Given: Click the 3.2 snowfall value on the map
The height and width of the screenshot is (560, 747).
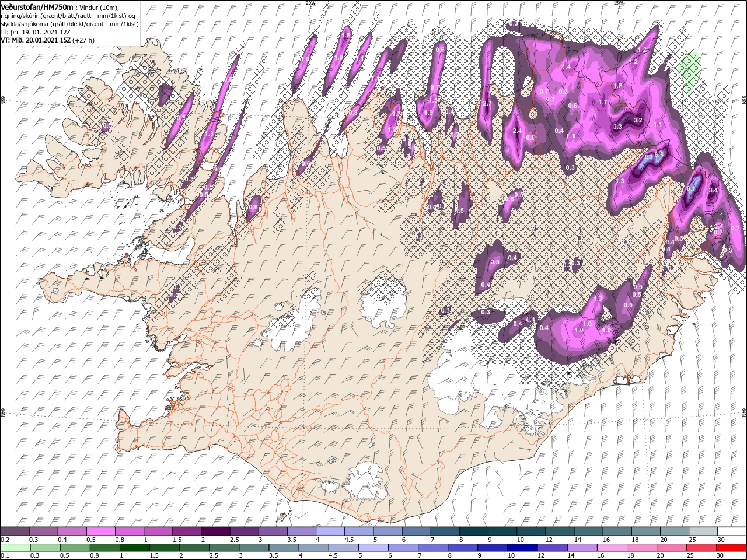Looking at the screenshot, I should (638, 120).
